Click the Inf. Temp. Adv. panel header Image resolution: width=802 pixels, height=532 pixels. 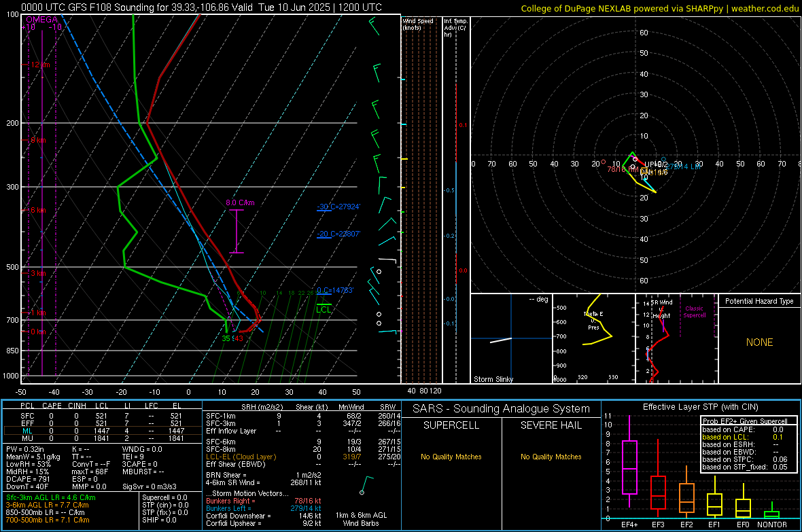[x=455, y=28]
